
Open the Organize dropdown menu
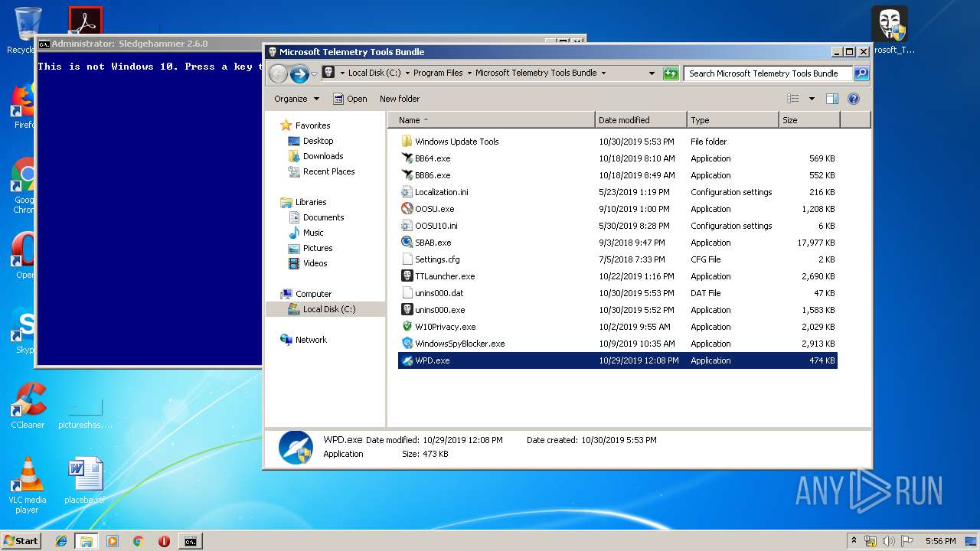pos(297,99)
